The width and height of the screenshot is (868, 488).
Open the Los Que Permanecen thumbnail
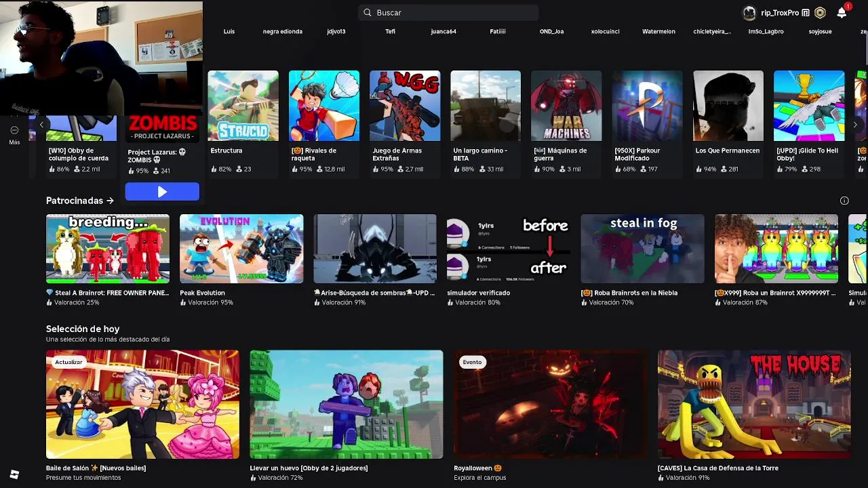point(728,106)
